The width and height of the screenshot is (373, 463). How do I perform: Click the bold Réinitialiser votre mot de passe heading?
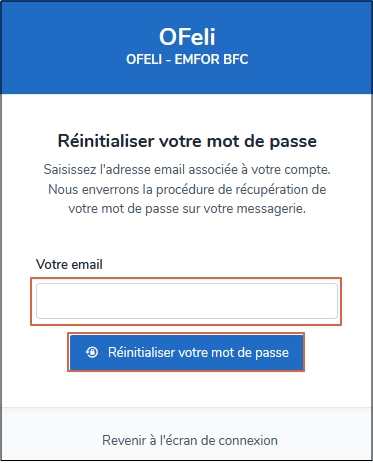(187, 141)
